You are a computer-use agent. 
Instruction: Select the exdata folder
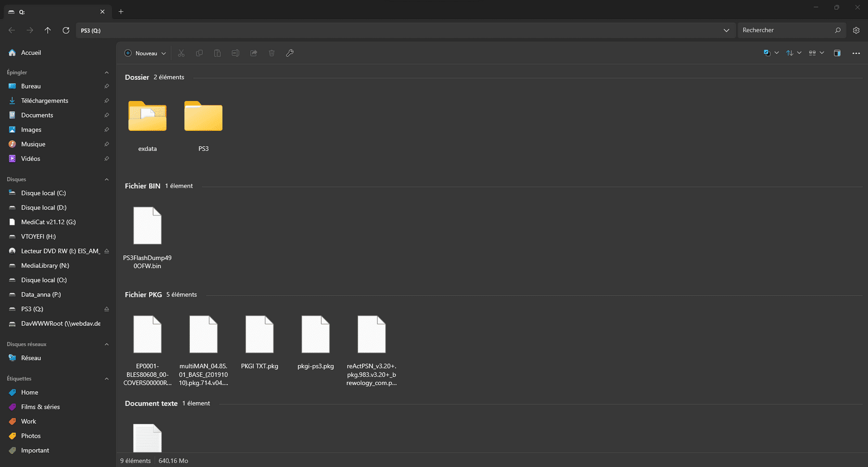click(148, 125)
